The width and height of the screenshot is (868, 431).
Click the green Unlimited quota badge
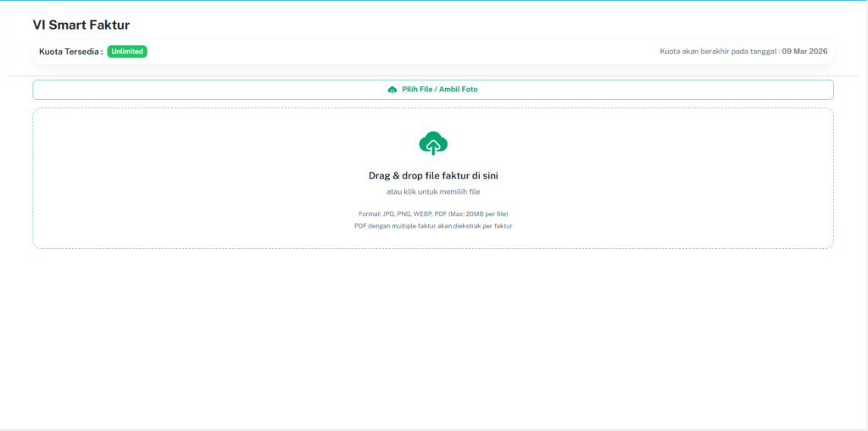(127, 52)
